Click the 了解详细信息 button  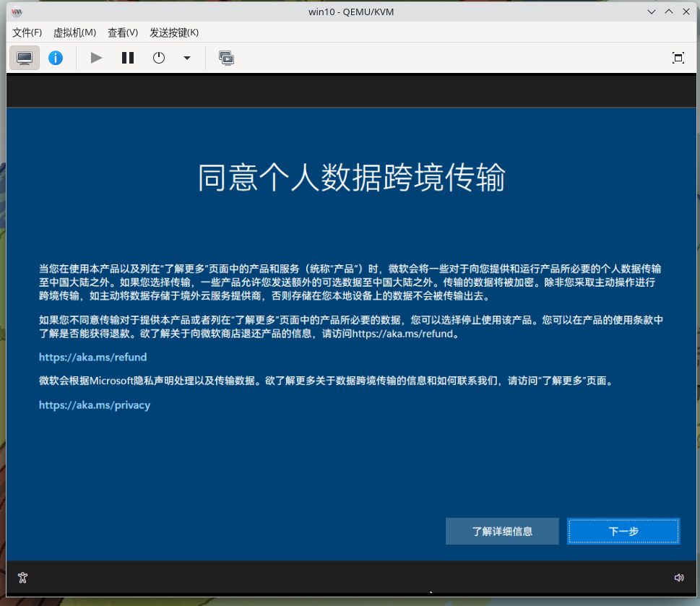tap(502, 531)
